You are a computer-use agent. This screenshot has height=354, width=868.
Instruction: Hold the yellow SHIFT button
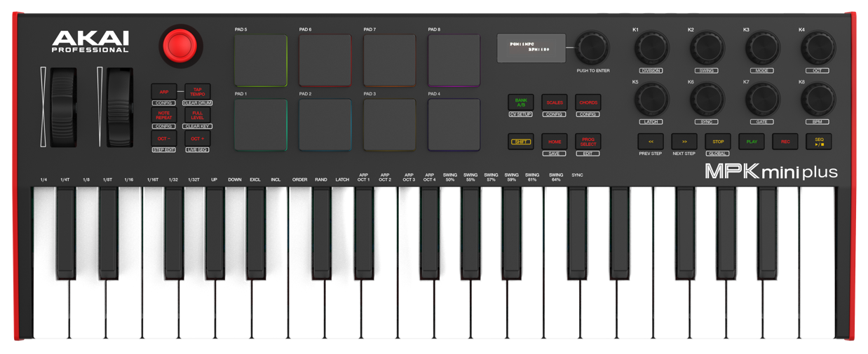point(521,142)
